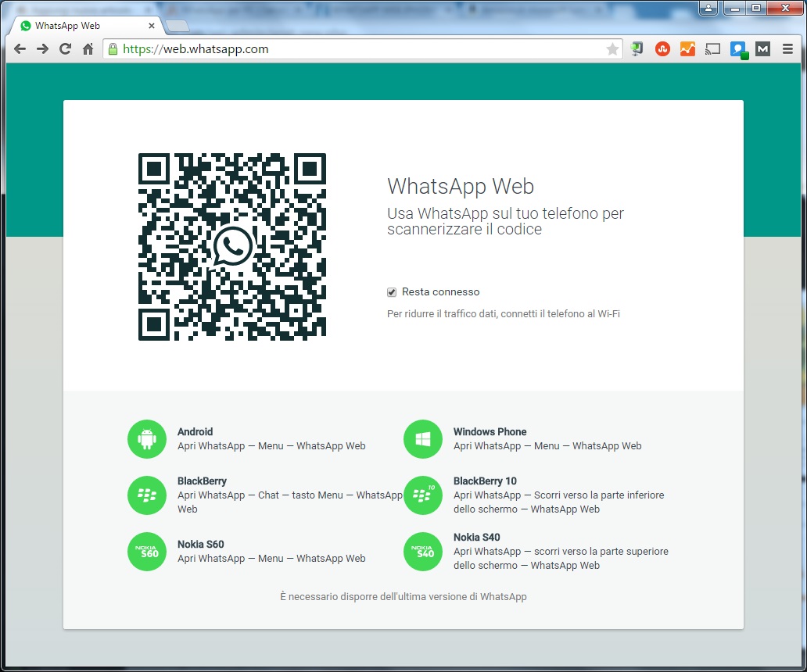Click the Android heading text
Image resolution: width=807 pixels, height=672 pixels.
pyautogui.click(x=195, y=432)
